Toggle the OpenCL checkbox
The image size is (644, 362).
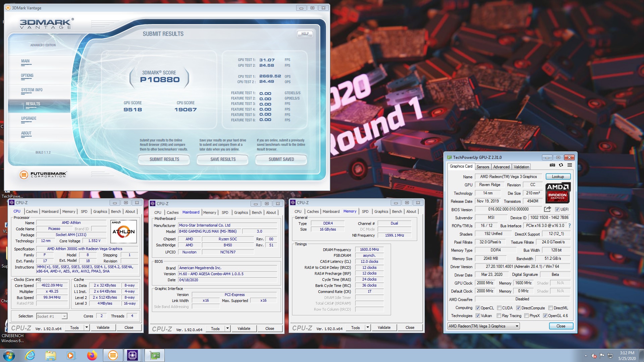(478, 308)
